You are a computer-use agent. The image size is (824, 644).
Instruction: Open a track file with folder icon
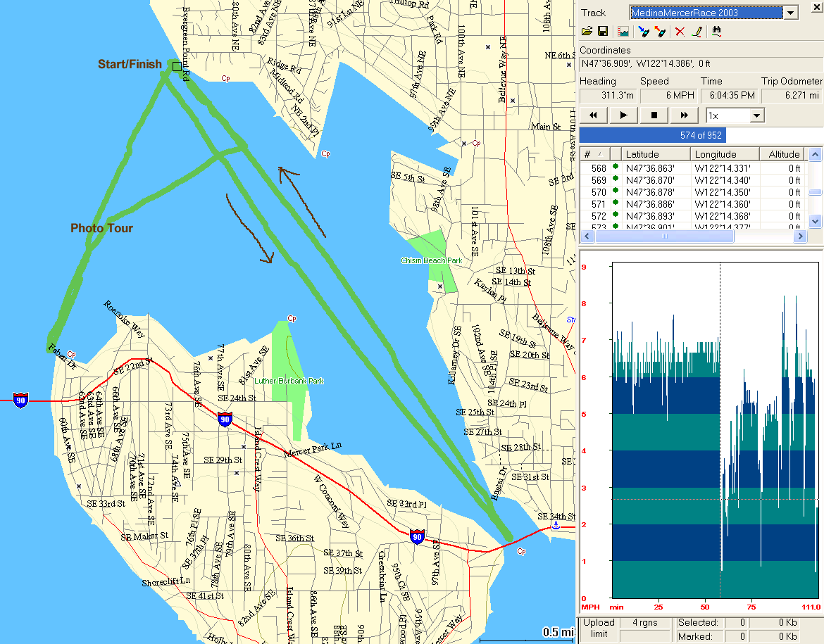coord(587,32)
